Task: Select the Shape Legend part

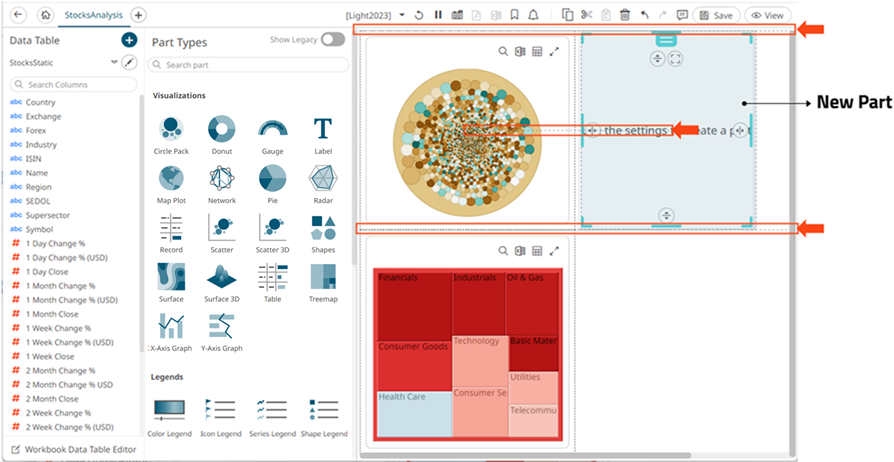Action: 324,418
